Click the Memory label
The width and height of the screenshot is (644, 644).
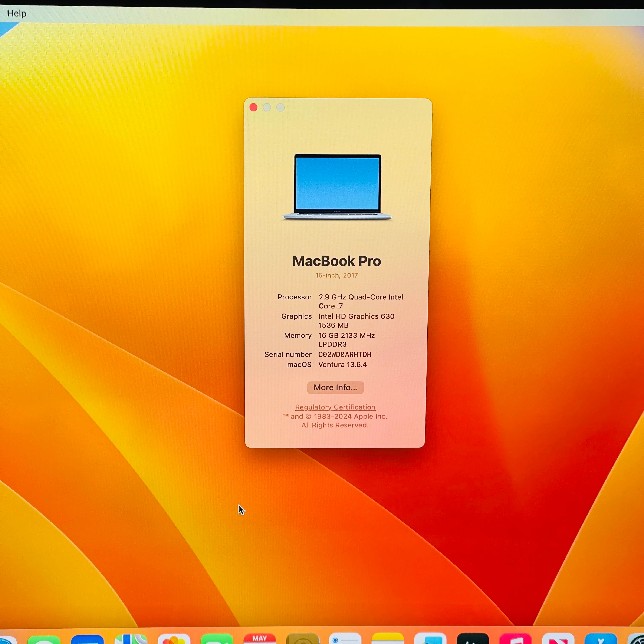[298, 335]
